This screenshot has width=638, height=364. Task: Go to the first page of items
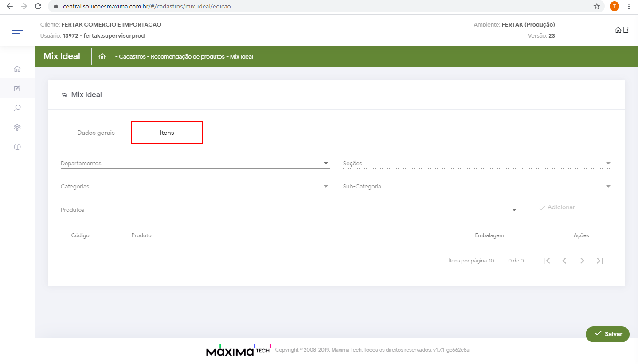coord(547,261)
